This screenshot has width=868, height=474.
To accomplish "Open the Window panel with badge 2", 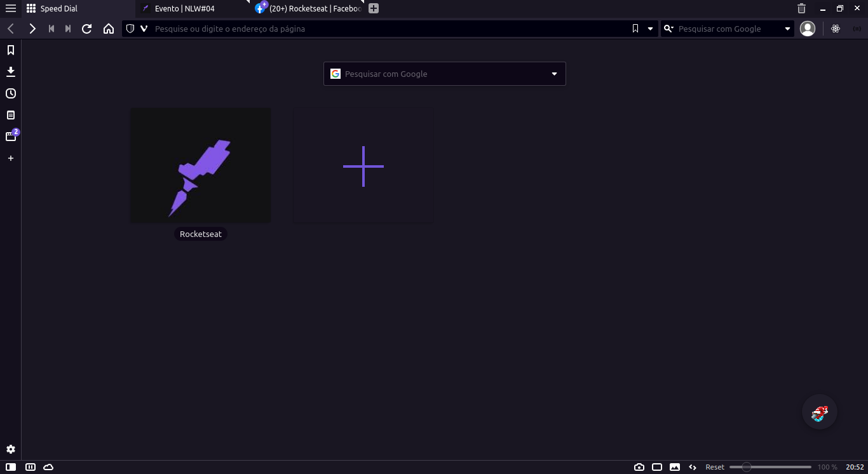I will [x=11, y=136].
